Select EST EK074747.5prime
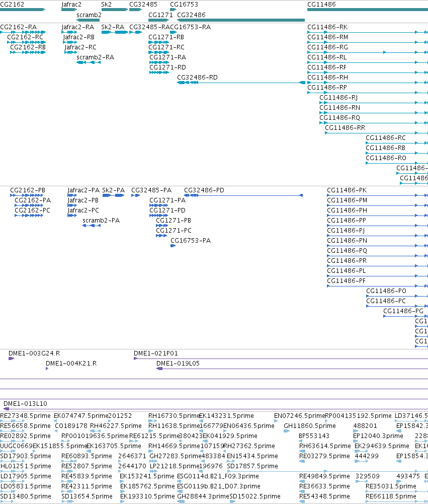 pyautogui.click(x=81, y=416)
